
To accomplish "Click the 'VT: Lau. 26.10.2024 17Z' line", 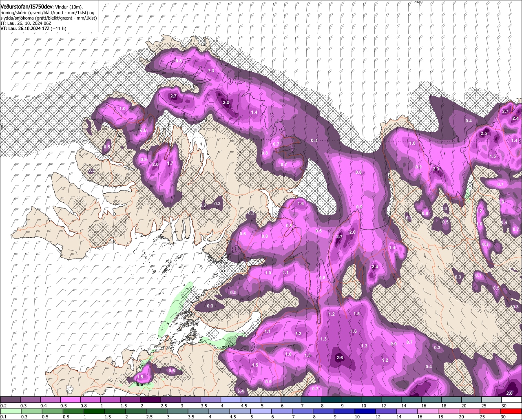I will tap(24, 29).
